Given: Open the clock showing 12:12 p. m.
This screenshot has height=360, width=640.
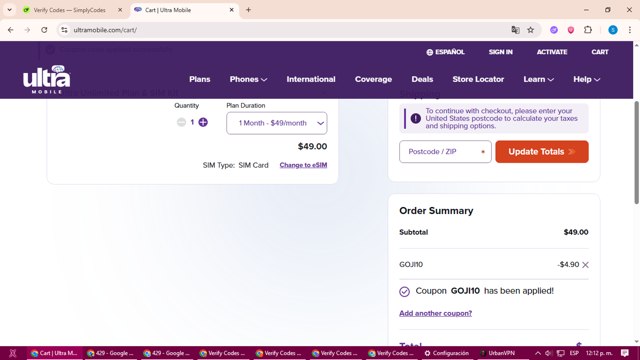Looking at the screenshot, I should pos(599,353).
